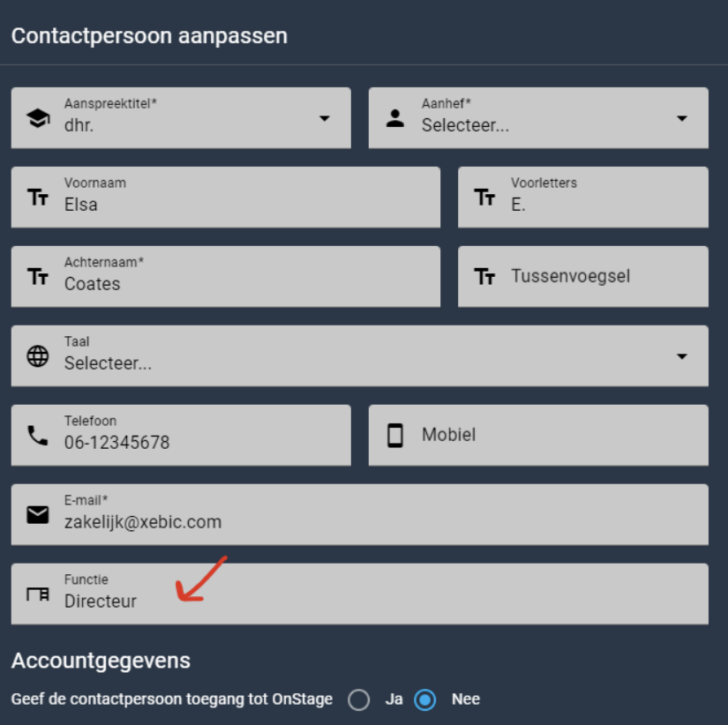Click the smartphone icon in Mobiel field
The width and height of the screenshot is (728, 725).
395,436
